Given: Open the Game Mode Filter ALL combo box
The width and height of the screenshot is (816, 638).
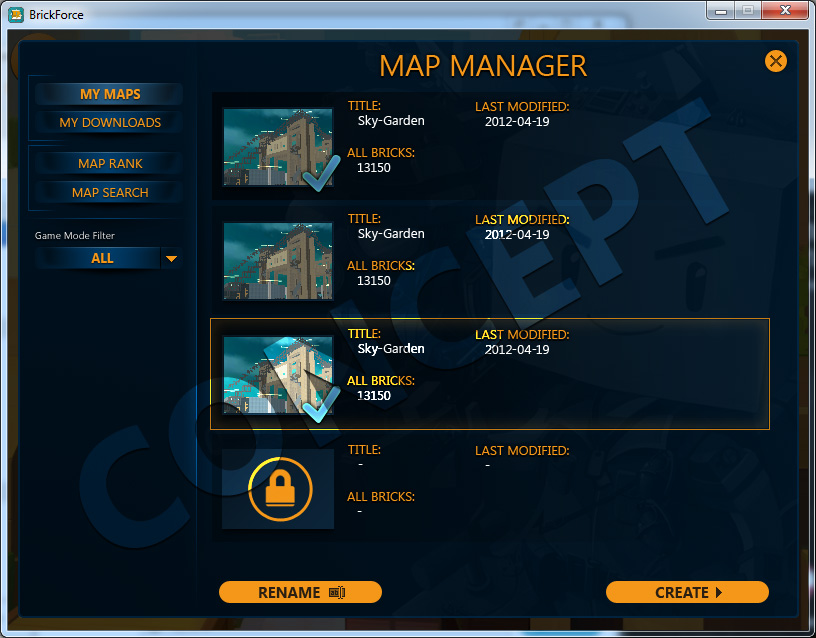Looking at the screenshot, I should tap(108, 258).
